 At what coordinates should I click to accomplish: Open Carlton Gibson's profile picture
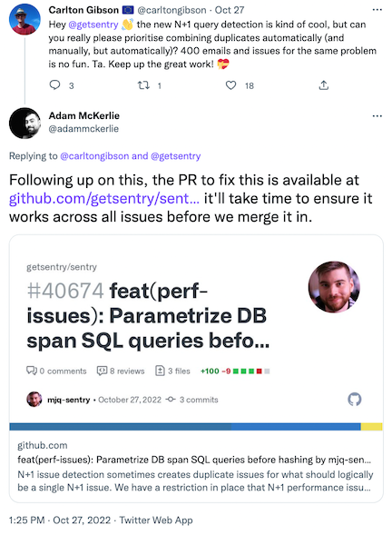point(24,20)
